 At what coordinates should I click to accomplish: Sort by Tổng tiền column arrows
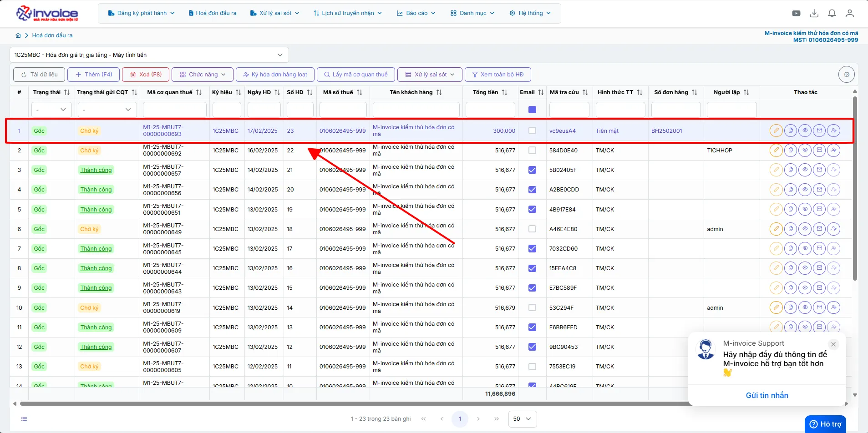click(504, 92)
